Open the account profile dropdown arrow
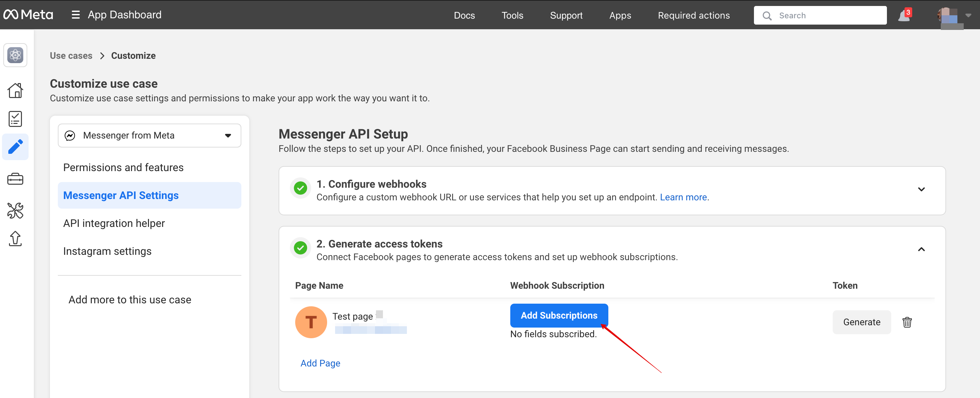The width and height of the screenshot is (980, 398). [968, 16]
